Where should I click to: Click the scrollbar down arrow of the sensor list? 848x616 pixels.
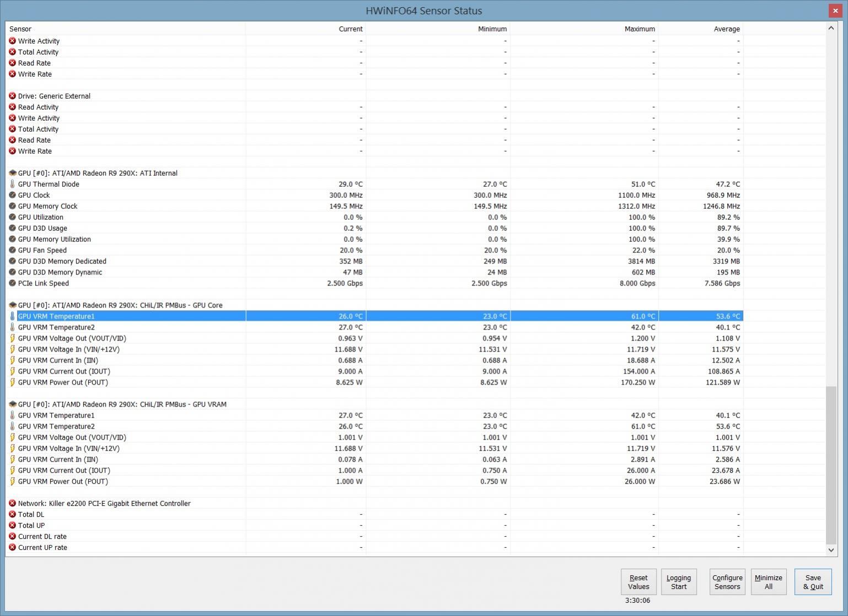point(831,550)
